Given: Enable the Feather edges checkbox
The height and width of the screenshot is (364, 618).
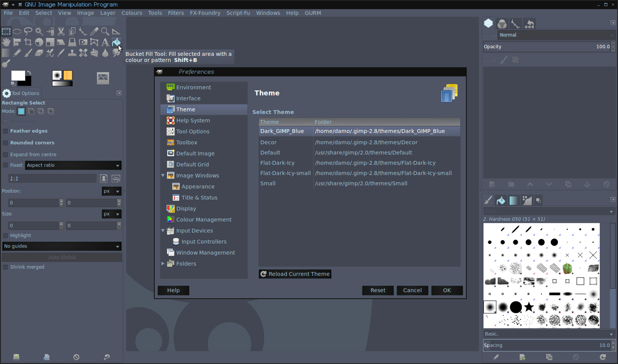Looking at the screenshot, I should pyautogui.click(x=5, y=131).
